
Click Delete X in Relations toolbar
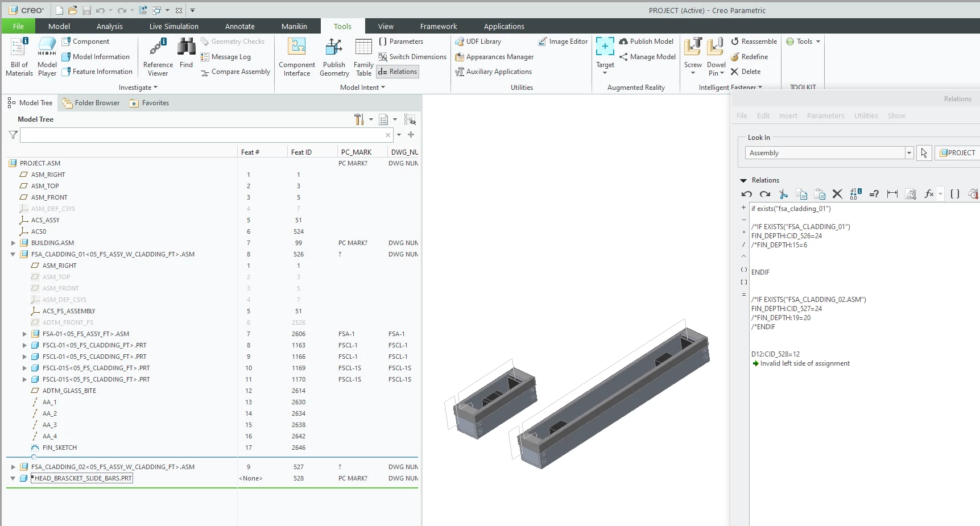click(x=837, y=194)
